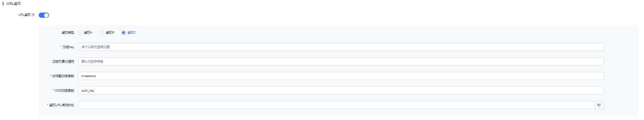Click the 加密元素分隔符 field label

pos(63,62)
